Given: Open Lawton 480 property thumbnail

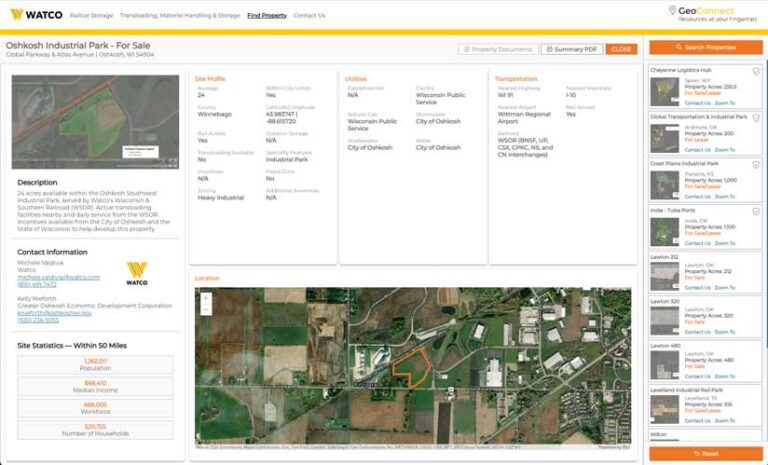Looking at the screenshot, I should (x=665, y=365).
